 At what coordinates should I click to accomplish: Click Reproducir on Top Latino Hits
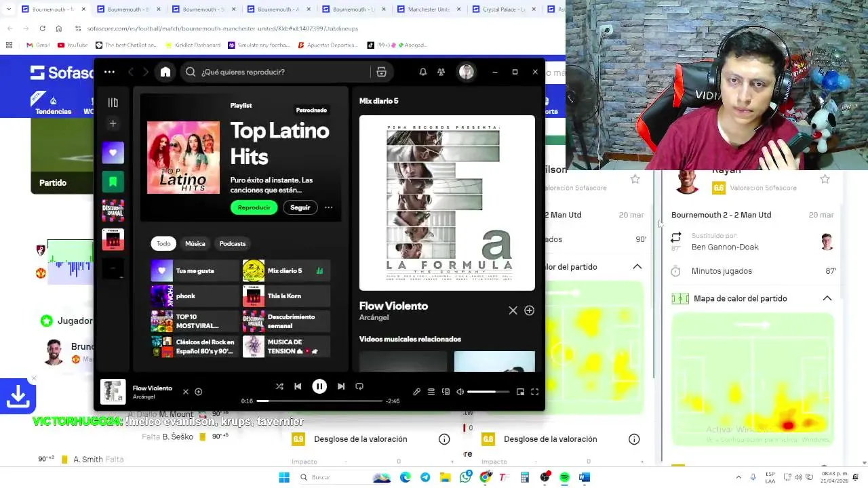pyautogui.click(x=254, y=207)
